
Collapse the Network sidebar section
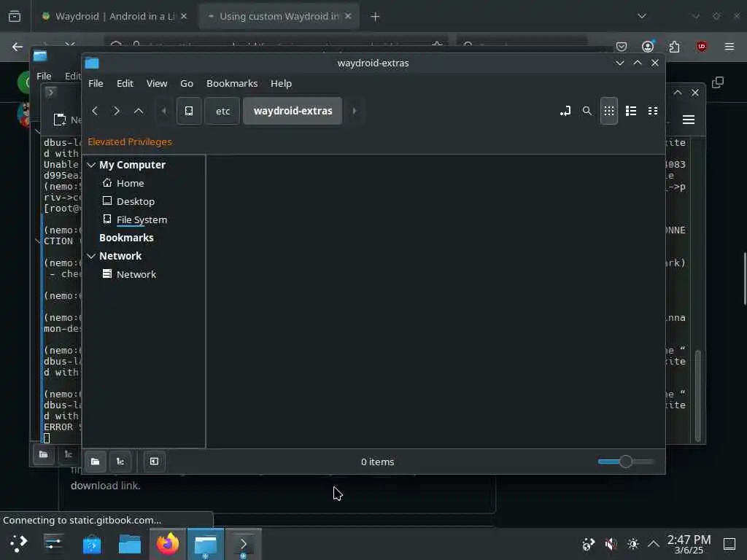pyautogui.click(x=91, y=256)
